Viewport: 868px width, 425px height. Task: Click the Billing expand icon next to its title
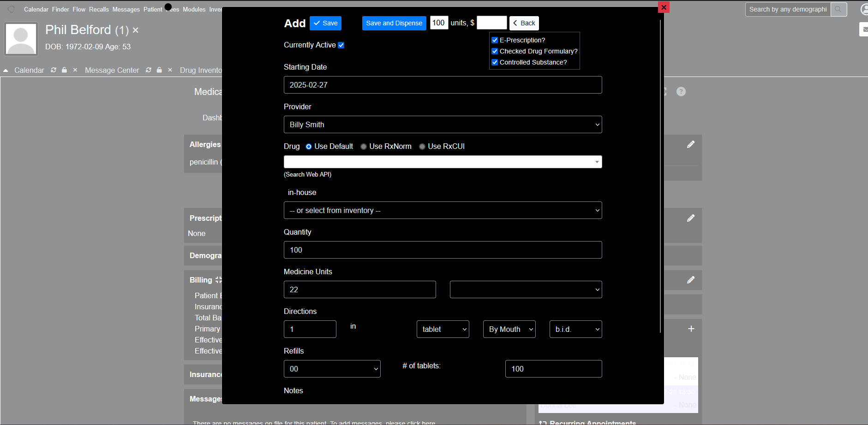point(218,280)
